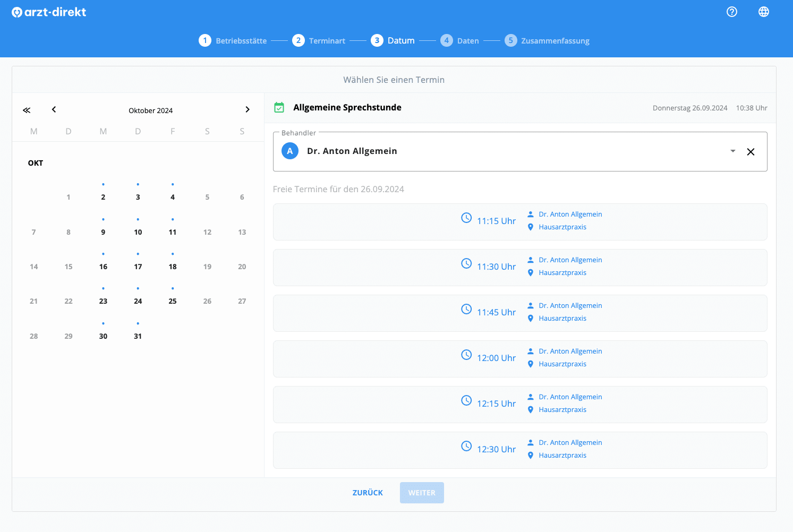Click the clock icon of the 12:00 appointment
This screenshot has width=793, height=532.
pos(466,355)
